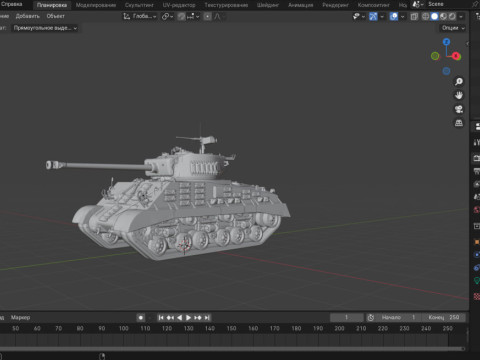Expand the Опции dropdown
The image size is (480, 360).
click(x=453, y=28)
